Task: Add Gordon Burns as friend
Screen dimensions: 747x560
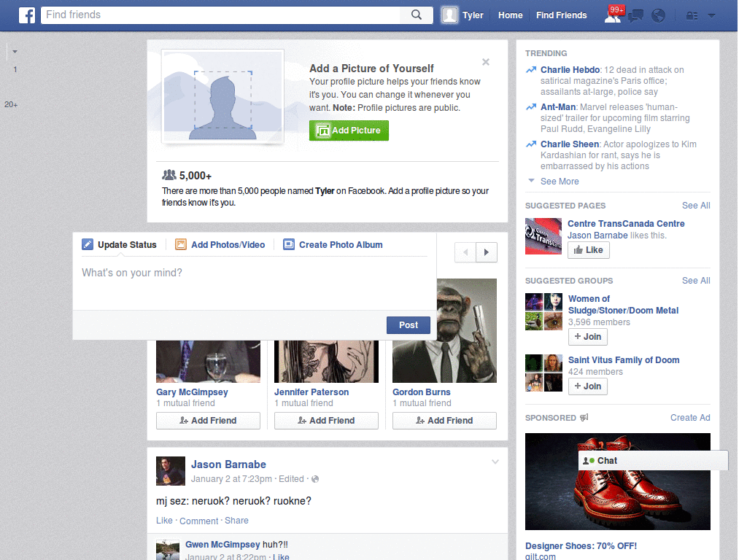Action: click(444, 421)
